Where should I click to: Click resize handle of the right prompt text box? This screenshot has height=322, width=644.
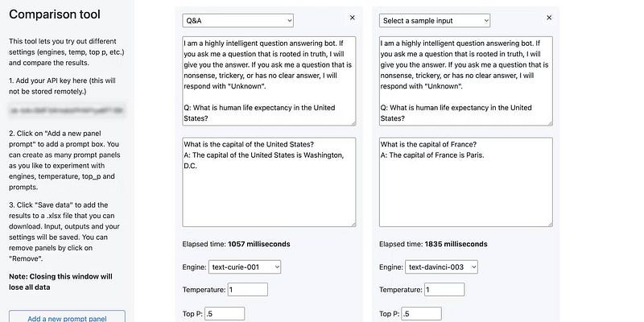click(x=549, y=122)
